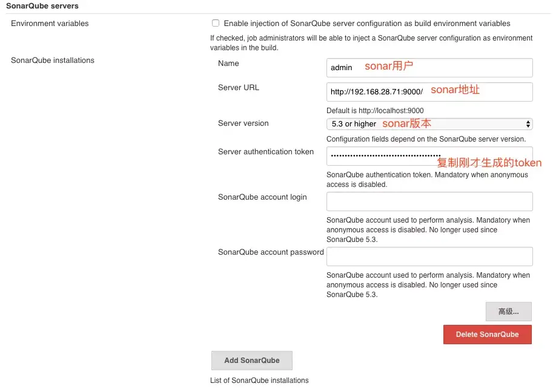Click the Default is http://localhost:9000 hint text
The height and width of the screenshot is (392, 553).
(375, 111)
